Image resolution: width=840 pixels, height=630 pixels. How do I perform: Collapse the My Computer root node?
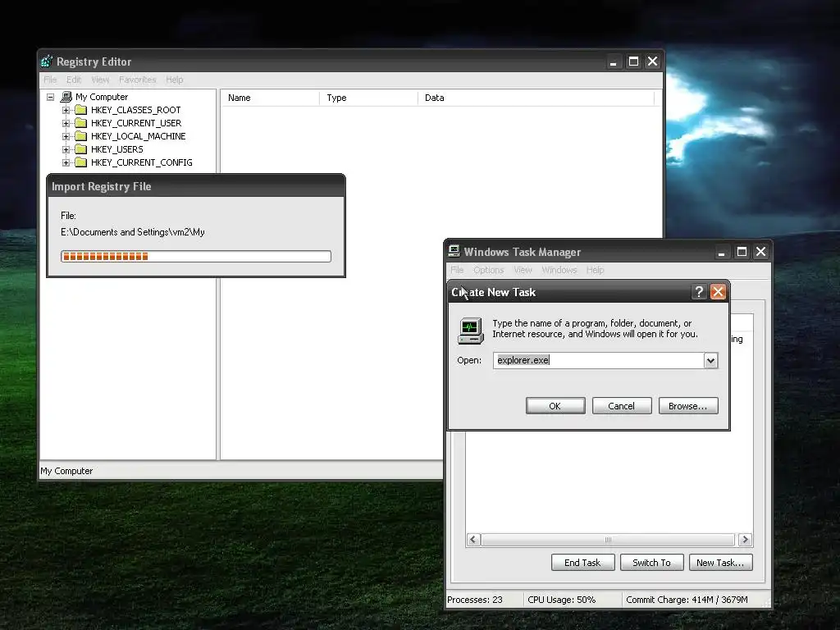pyautogui.click(x=50, y=97)
